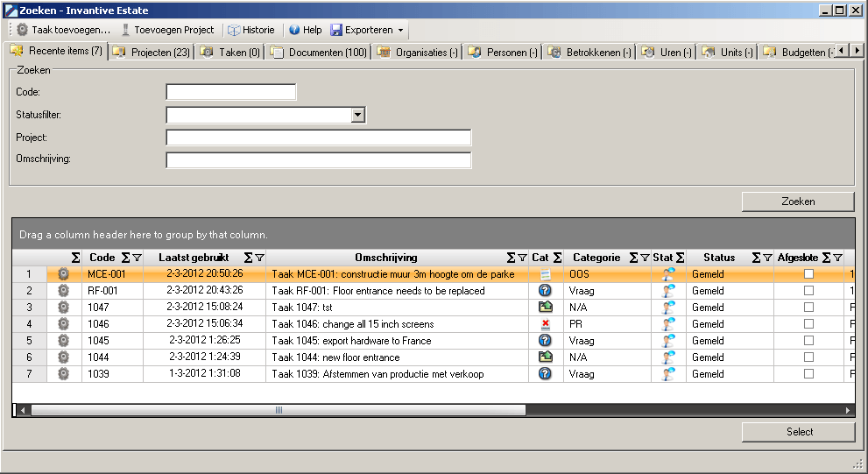Open Help from the toolbar
868x474 pixels.
point(306,30)
